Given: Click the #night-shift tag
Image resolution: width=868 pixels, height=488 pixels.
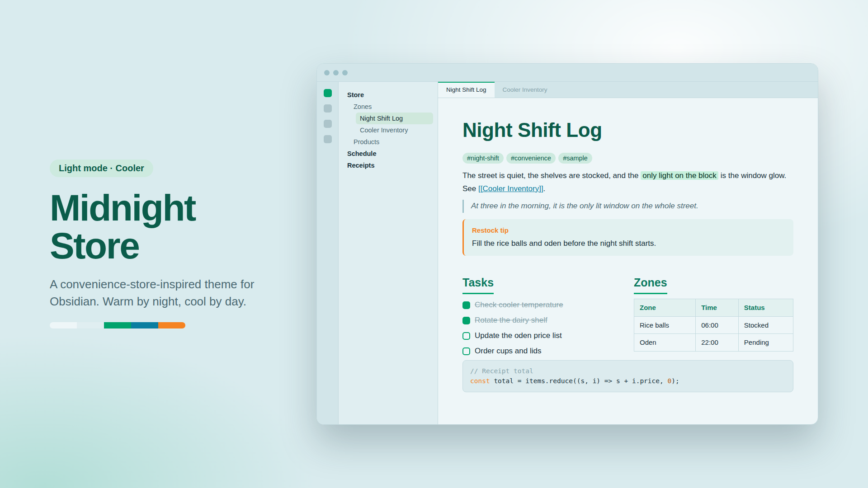Looking at the screenshot, I should click(483, 158).
